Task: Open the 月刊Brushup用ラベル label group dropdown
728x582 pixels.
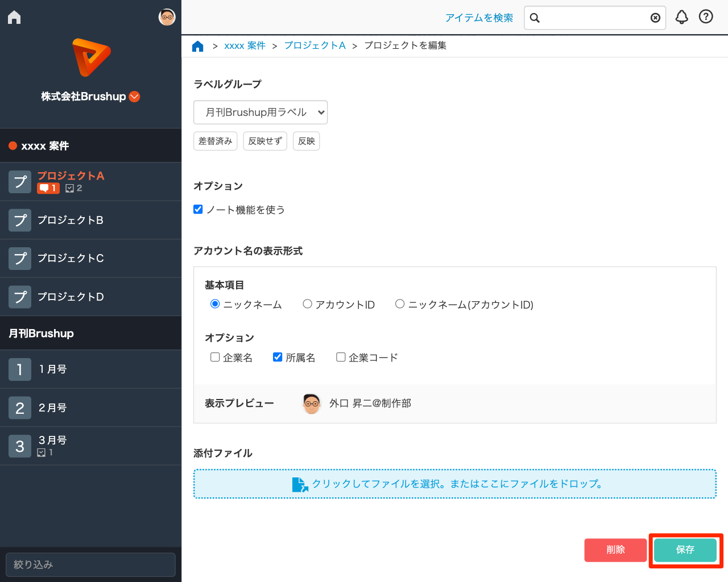Action: click(260, 112)
